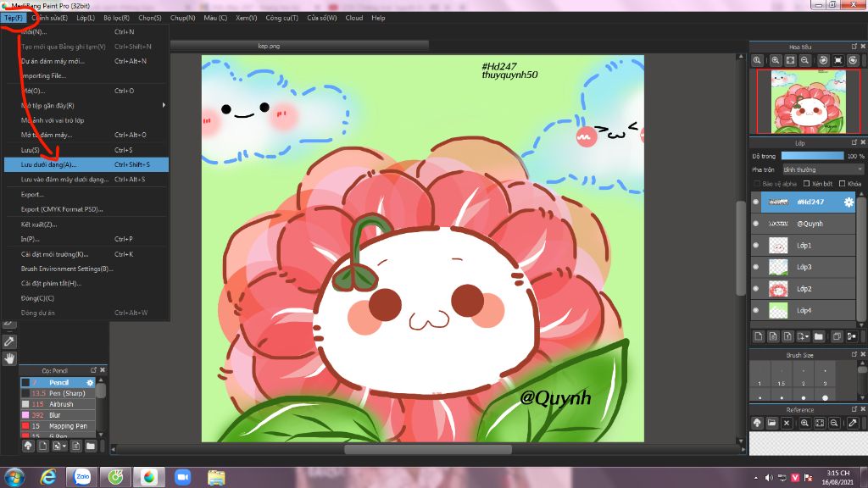
Task: Click Navigator zoom-in magnifier icon
Action: pyautogui.click(x=776, y=60)
